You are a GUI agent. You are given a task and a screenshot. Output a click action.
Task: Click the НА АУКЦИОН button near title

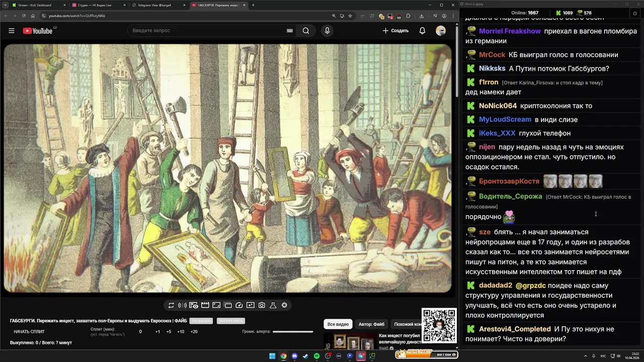pos(201,321)
